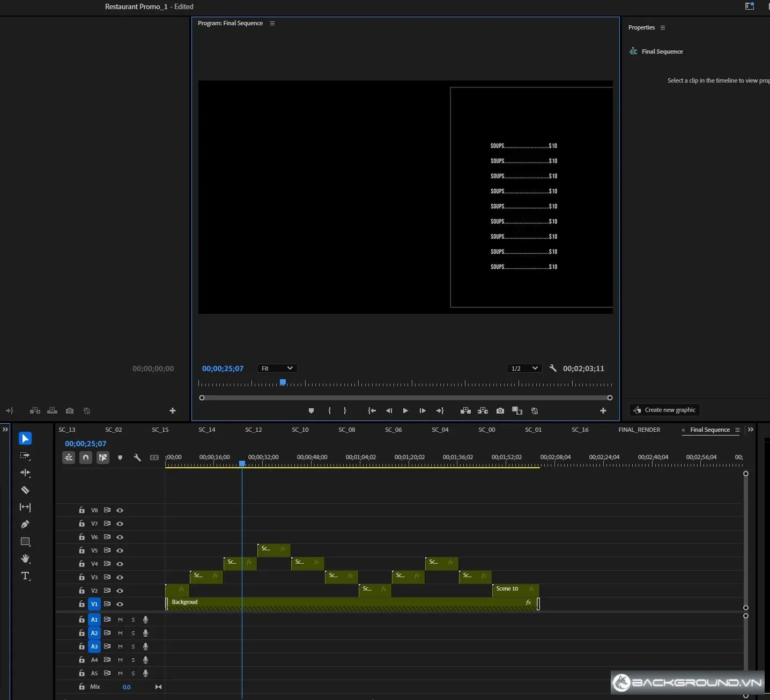Click timeline timecode 00;00;25;07
The image size is (770, 700).
[x=86, y=444]
